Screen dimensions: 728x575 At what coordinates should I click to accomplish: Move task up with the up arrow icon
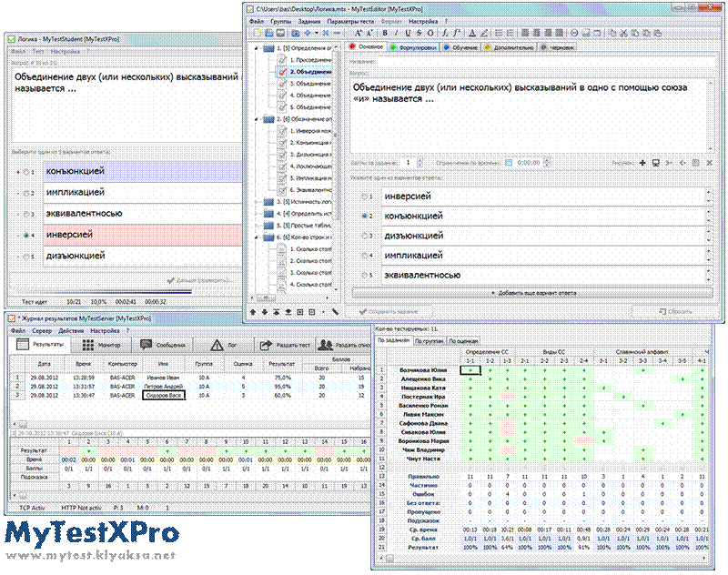click(x=253, y=312)
